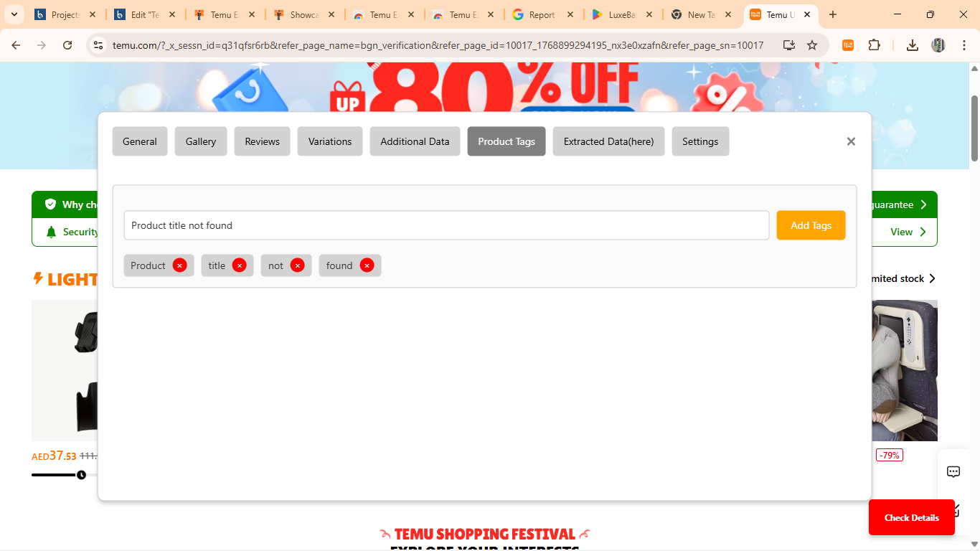Image resolution: width=980 pixels, height=551 pixels.
Task: Switch to the Gallery tab
Action: [x=200, y=141]
